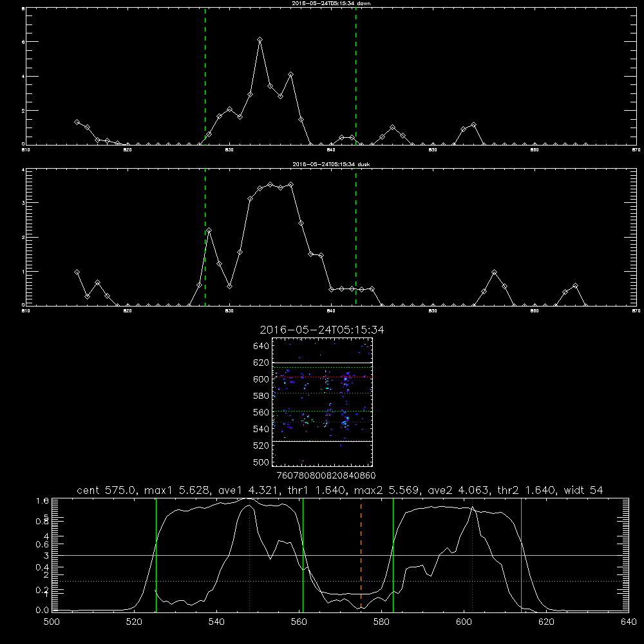Click the 500 label on profile plot x-axis
Screen dimensions: 644x644
pos(52,622)
